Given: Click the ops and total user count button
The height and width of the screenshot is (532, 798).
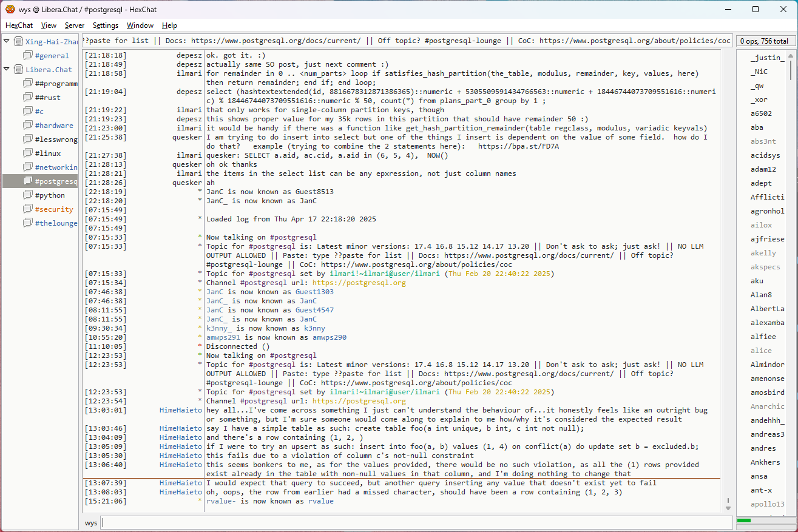Looking at the screenshot, I should coord(764,41).
